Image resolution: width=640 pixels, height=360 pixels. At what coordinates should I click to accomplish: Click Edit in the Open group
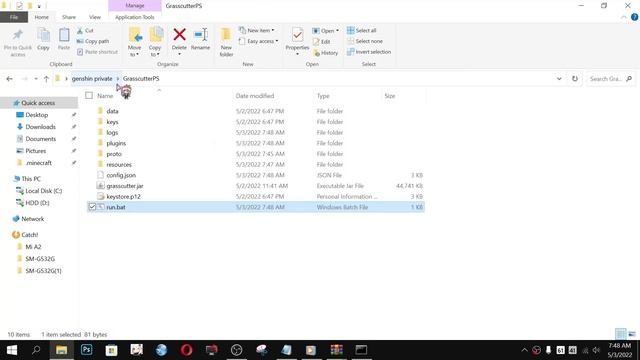(322, 42)
